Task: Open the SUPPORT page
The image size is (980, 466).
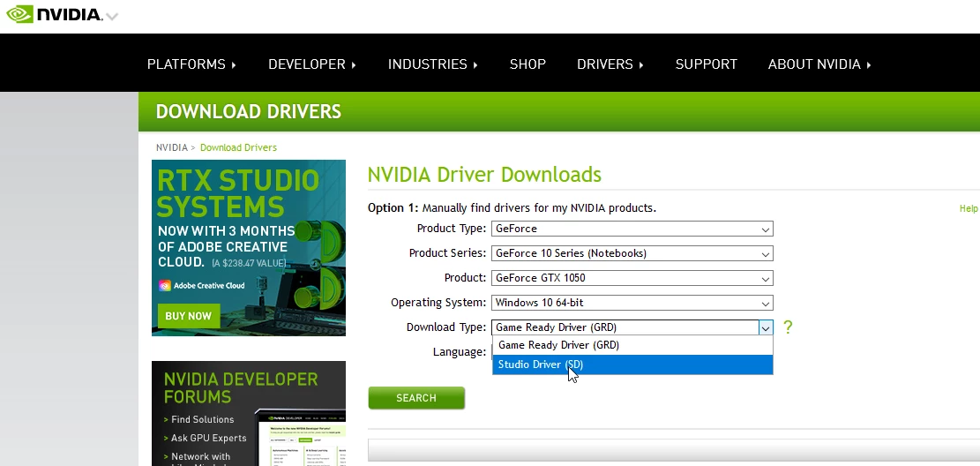Action: (707, 64)
